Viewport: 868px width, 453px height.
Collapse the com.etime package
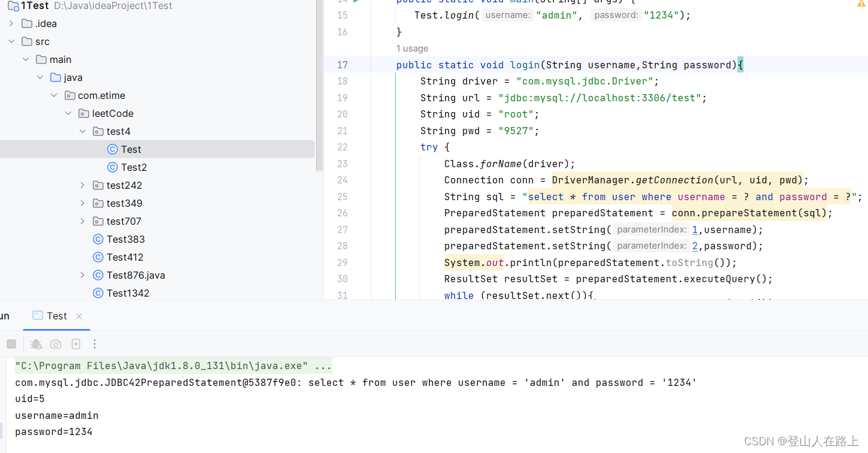pos(54,95)
